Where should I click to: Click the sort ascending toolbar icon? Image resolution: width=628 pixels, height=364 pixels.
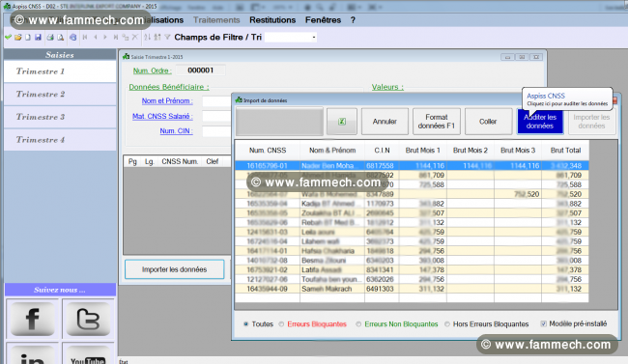pos(148,38)
